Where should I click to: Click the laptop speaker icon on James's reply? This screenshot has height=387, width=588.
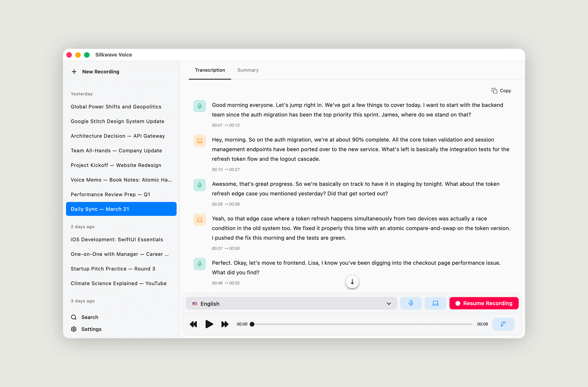(200, 141)
